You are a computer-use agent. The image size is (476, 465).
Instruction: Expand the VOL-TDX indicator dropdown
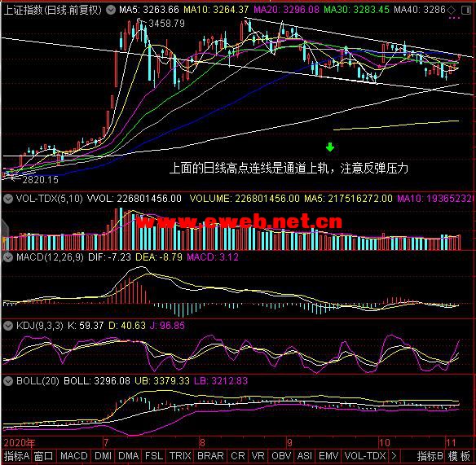point(8,199)
